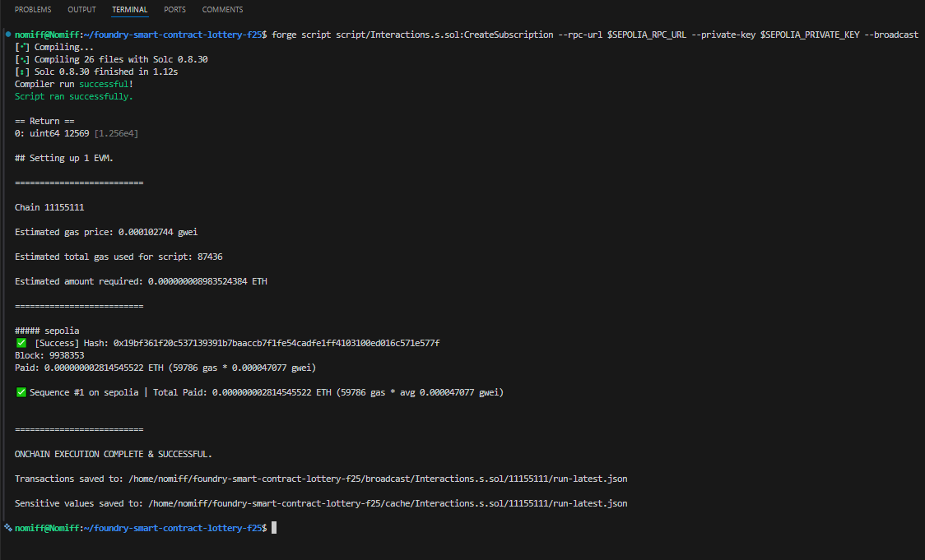Image resolution: width=925 pixels, height=560 pixels.
Task: Click the transaction hash 0x19bf361f20c5...
Action: pyautogui.click(x=276, y=343)
